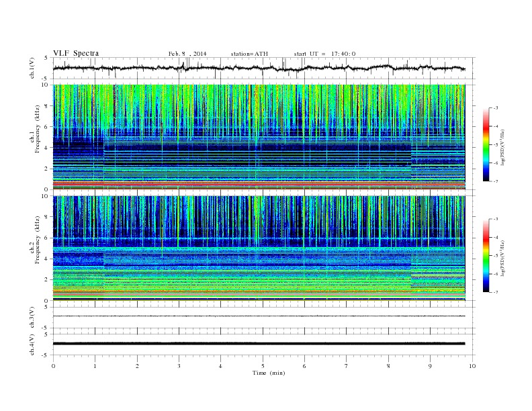This screenshot has height=411, width=532.
Task: Click the ch.2 spectrogram color scale bar
Action: (x=486, y=255)
